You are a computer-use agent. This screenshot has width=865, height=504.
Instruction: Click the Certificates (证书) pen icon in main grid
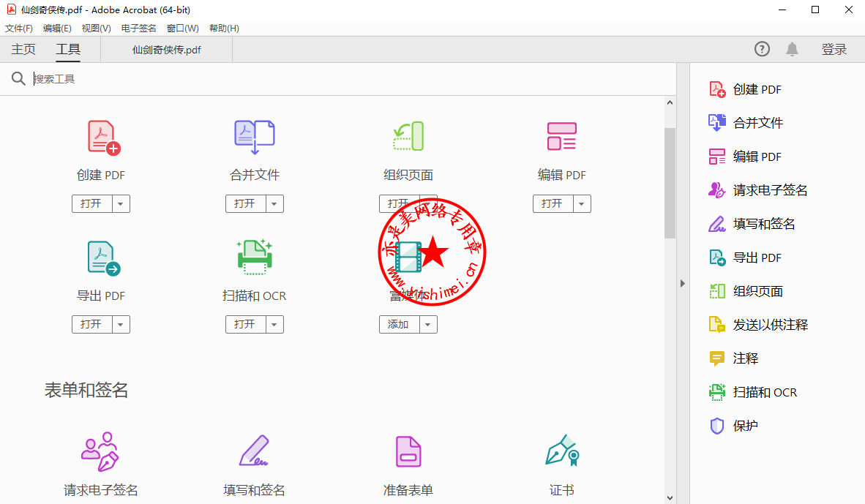(562, 451)
